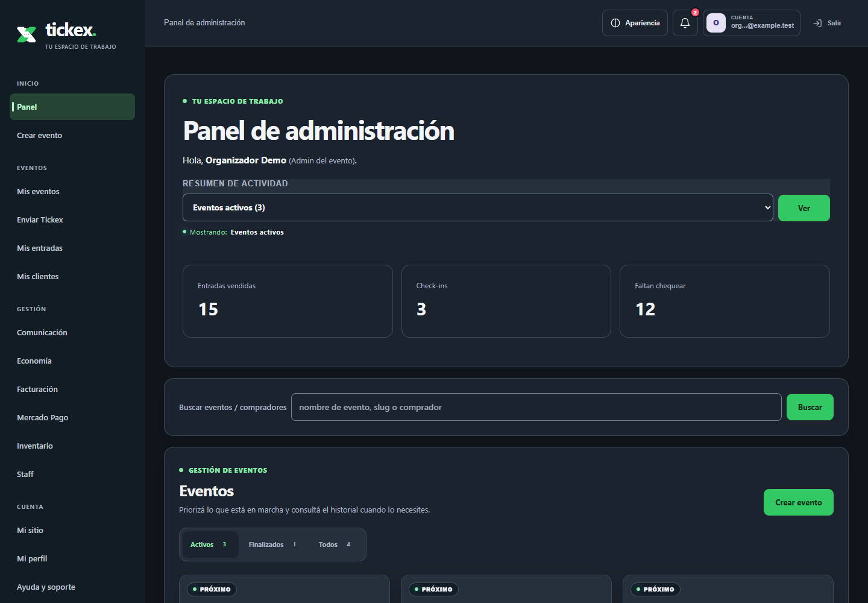Focus the event or buyer search field
This screenshot has height=603, width=868.
[x=536, y=407]
